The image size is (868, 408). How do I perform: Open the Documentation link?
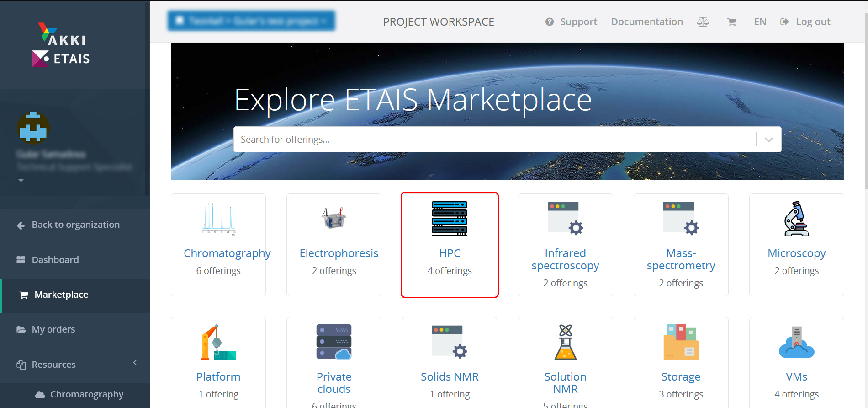coord(647,22)
